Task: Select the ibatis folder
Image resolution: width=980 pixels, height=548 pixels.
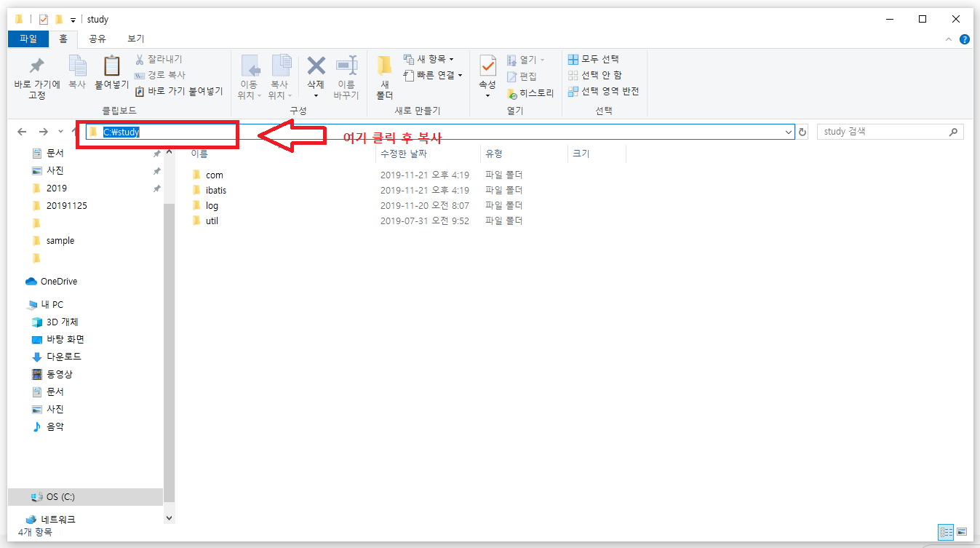Action: coord(209,190)
